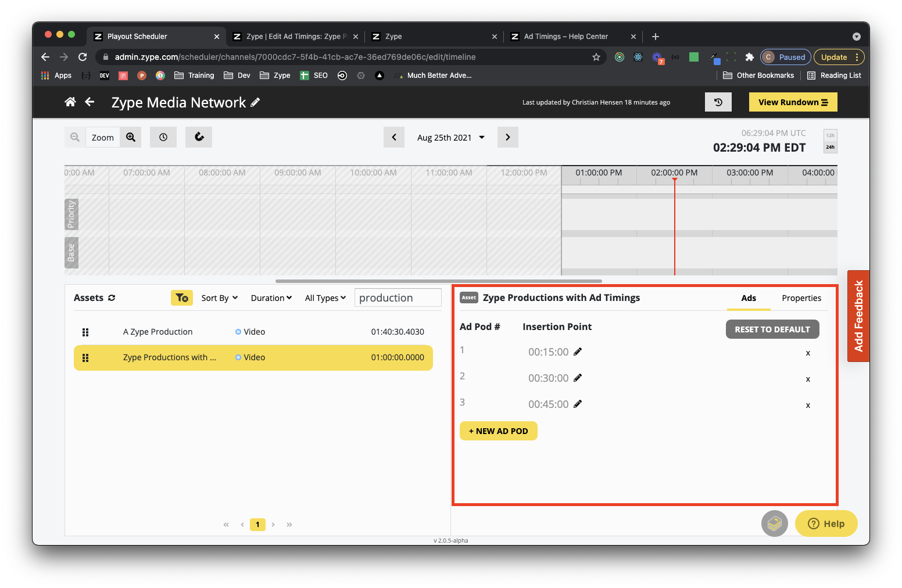
Task: Edit the 00:15:00 insertion point
Action: coord(578,352)
